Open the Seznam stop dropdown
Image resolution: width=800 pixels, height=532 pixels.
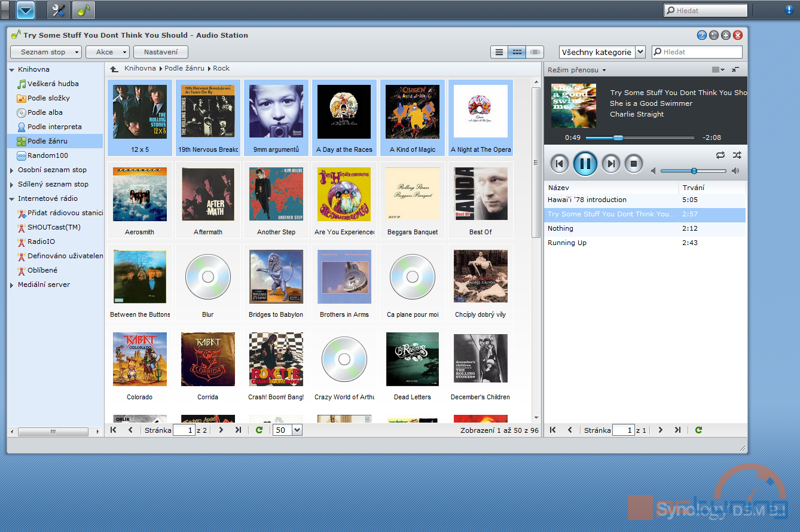tap(46, 52)
